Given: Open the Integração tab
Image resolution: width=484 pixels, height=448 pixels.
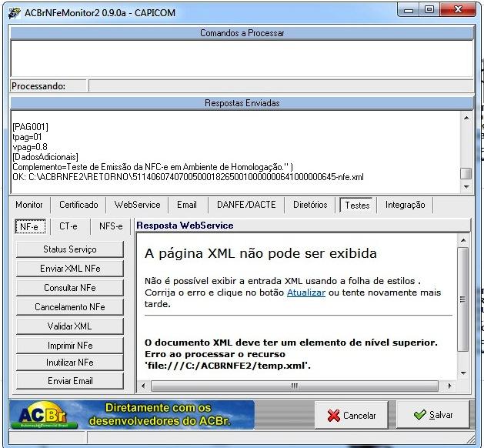Looking at the screenshot, I should pyautogui.click(x=405, y=205).
